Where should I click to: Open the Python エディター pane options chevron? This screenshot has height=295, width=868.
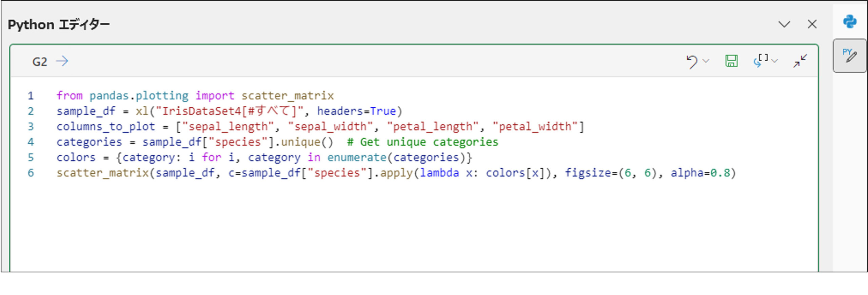point(784,24)
